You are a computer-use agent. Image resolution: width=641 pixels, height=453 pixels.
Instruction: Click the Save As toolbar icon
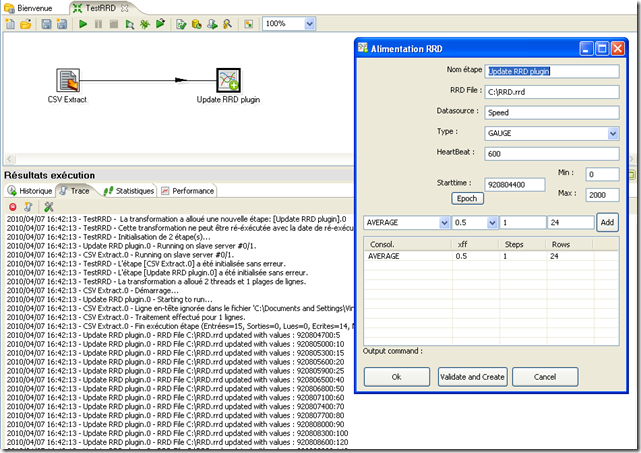pos(62,24)
